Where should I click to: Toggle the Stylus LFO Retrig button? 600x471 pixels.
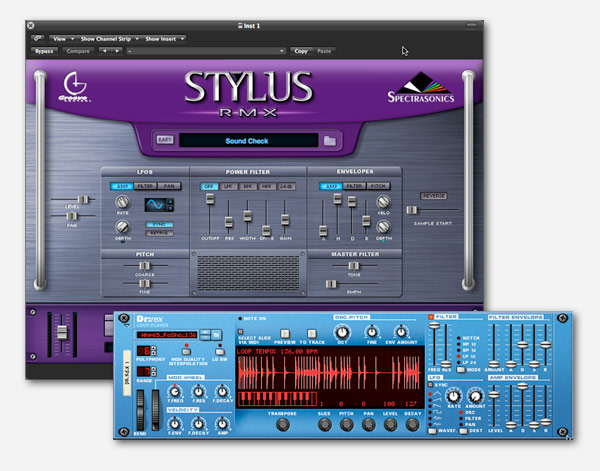[159, 233]
